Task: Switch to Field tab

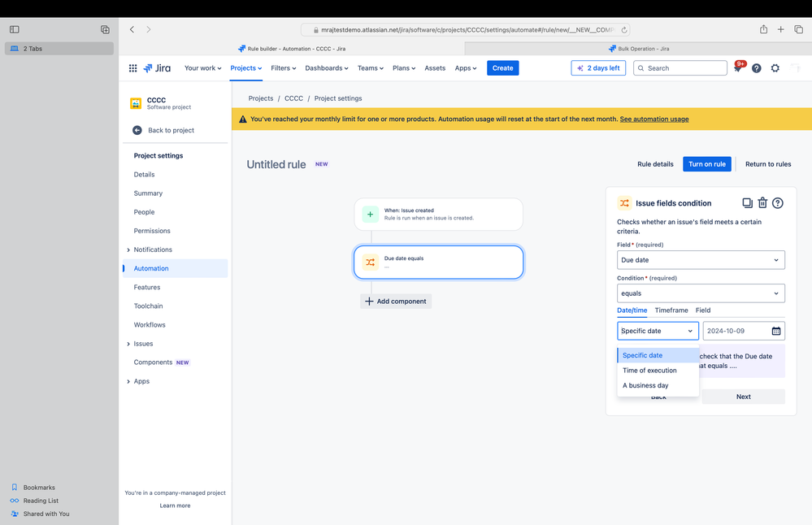Action: click(703, 310)
